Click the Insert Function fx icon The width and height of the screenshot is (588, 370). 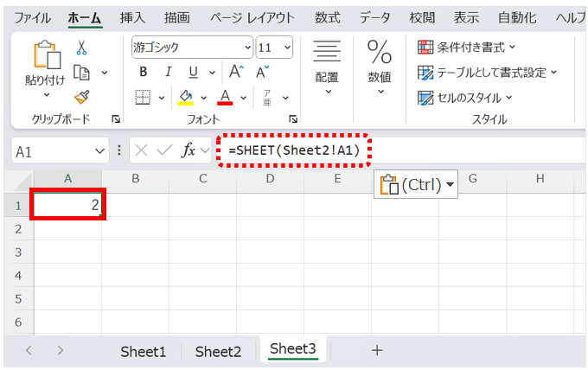pos(189,150)
